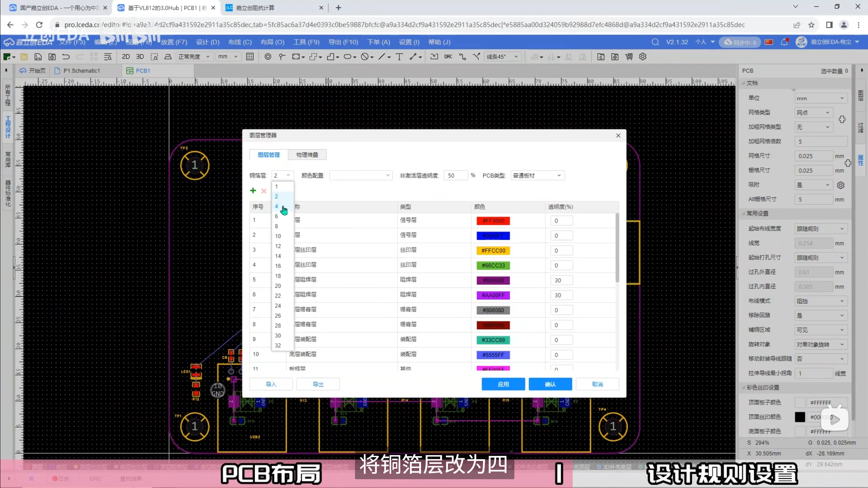Open the PCB类型 dropdown

click(537, 176)
